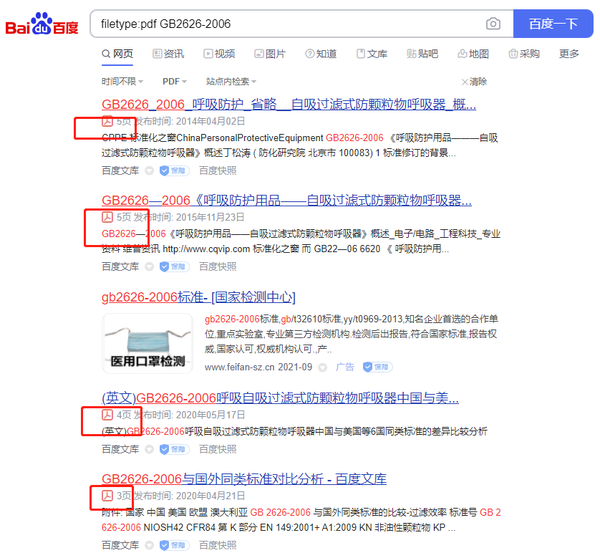Click PDF icon of 2015年11月23日 result
This screenshot has height=558, width=600.
click(107, 217)
